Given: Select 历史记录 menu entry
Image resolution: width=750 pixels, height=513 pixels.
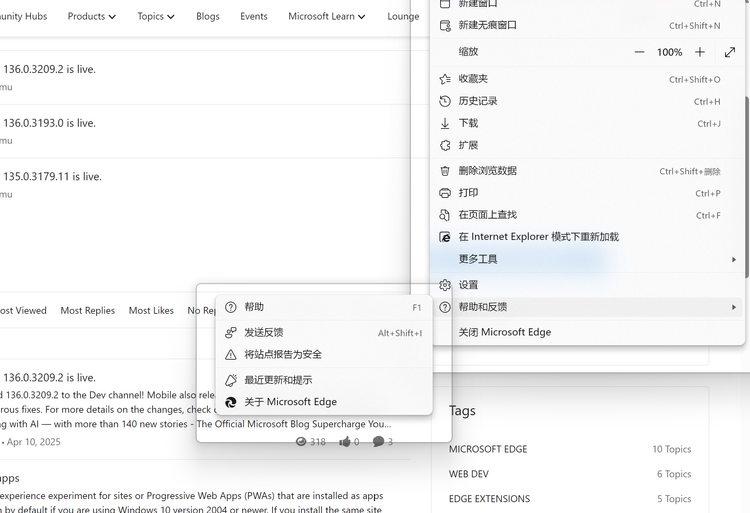Looking at the screenshot, I should [x=587, y=101].
